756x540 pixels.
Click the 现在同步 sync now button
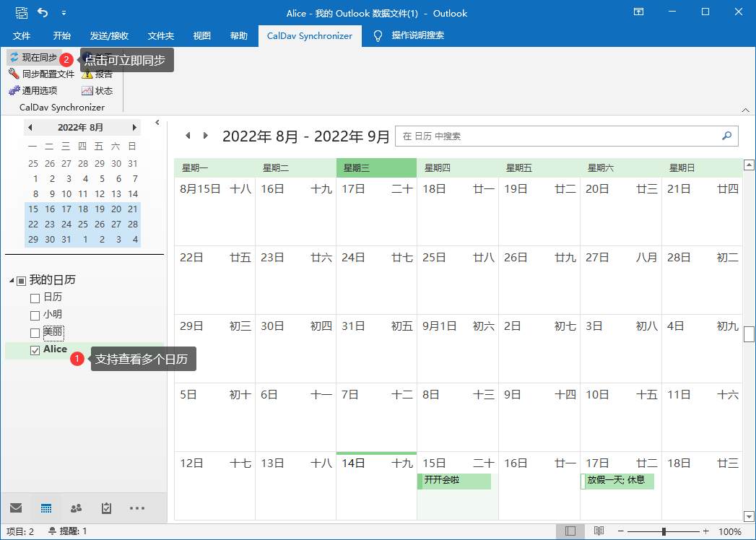[x=34, y=58]
